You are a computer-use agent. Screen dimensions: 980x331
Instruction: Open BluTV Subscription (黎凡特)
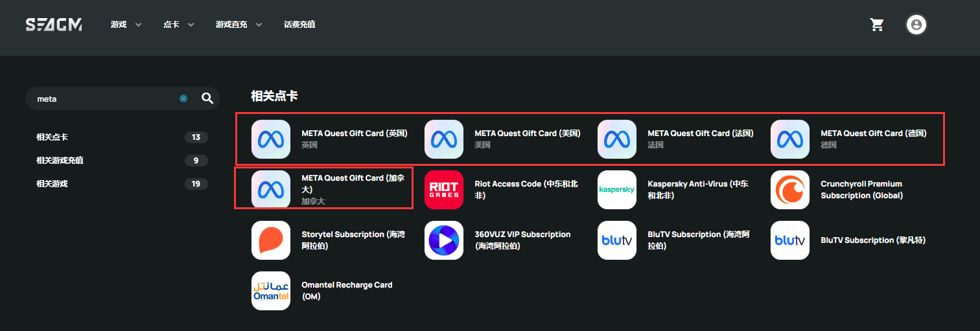(x=873, y=240)
